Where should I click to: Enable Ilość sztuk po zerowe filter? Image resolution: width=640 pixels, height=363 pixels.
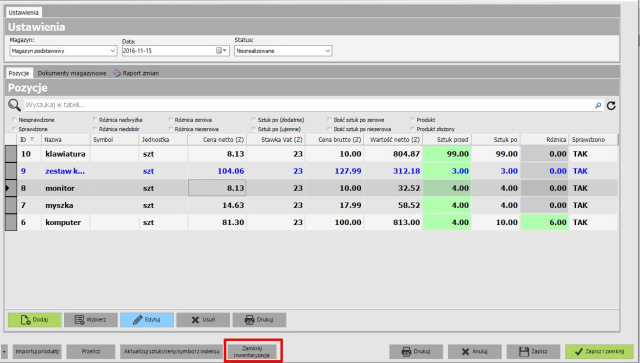click(329, 120)
